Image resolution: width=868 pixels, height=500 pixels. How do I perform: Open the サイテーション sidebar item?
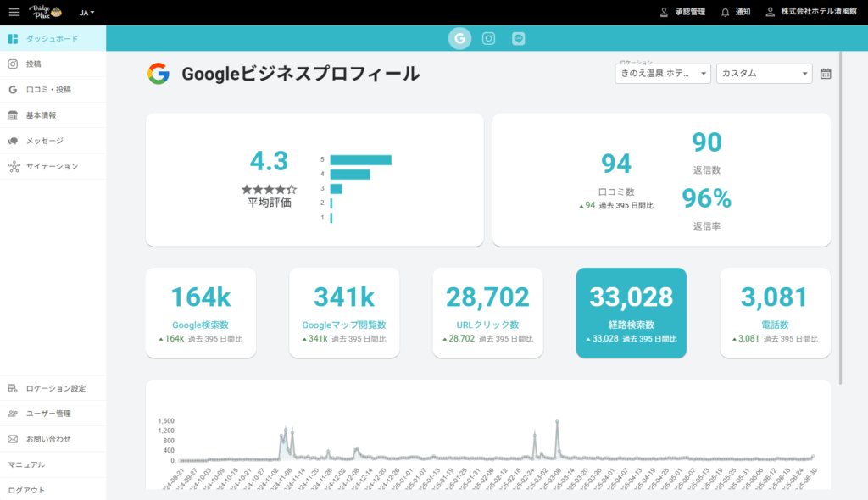click(x=52, y=166)
